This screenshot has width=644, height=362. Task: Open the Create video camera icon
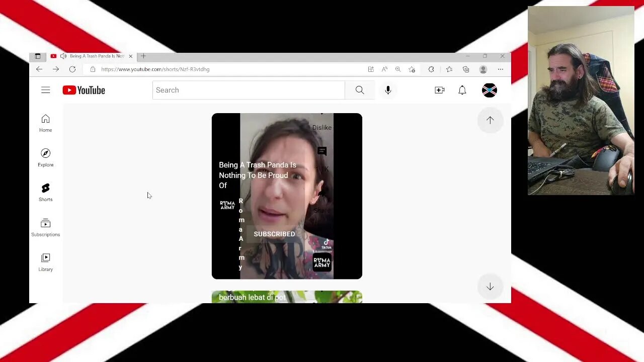point(440,90)
